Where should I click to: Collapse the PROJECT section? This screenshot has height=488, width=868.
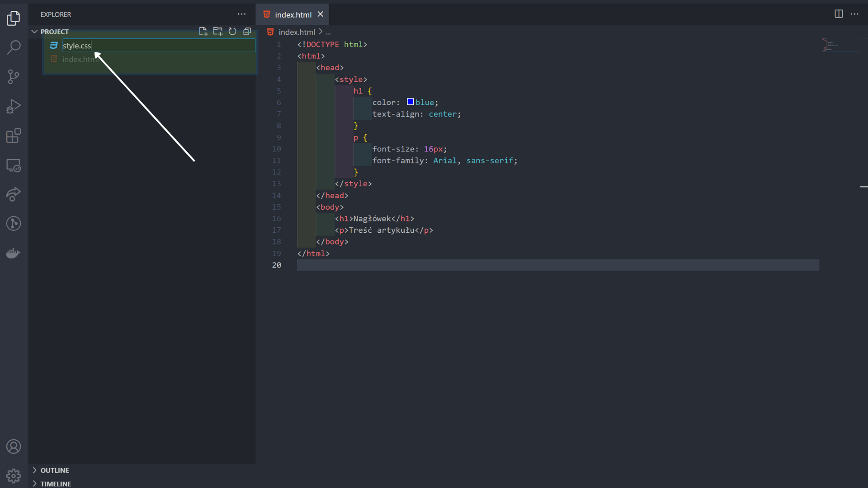[35, 32]
